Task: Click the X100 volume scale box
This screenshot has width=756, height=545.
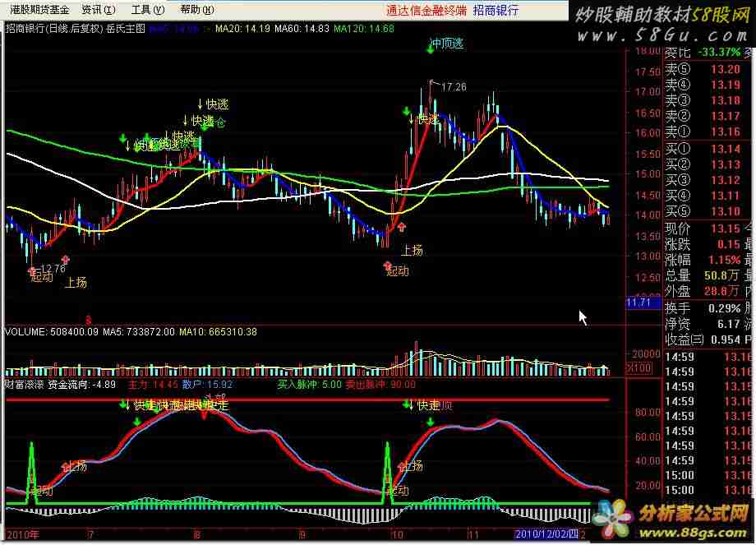Action: tap(638, 368)
